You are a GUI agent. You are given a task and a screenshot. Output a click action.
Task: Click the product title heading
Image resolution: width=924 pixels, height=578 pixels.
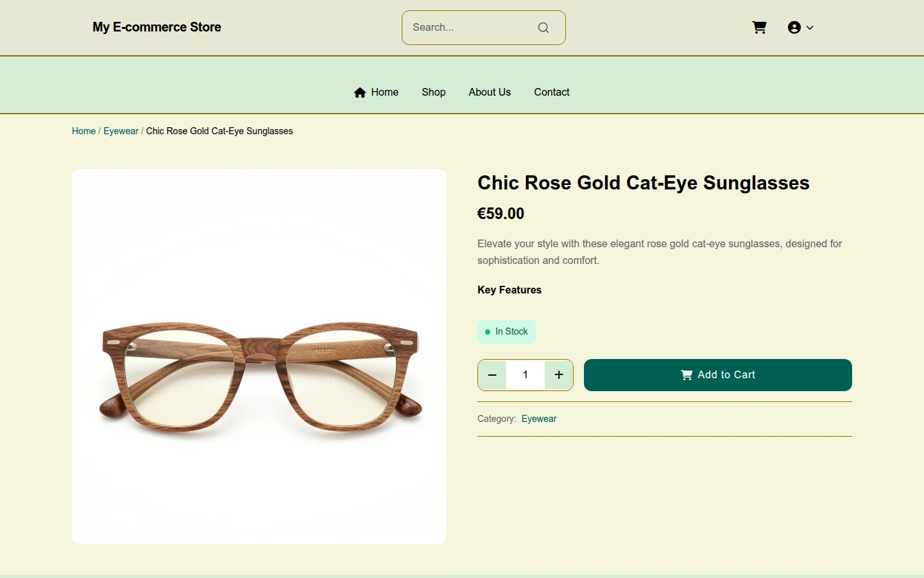pyautogui.click(x=644, y=183)
